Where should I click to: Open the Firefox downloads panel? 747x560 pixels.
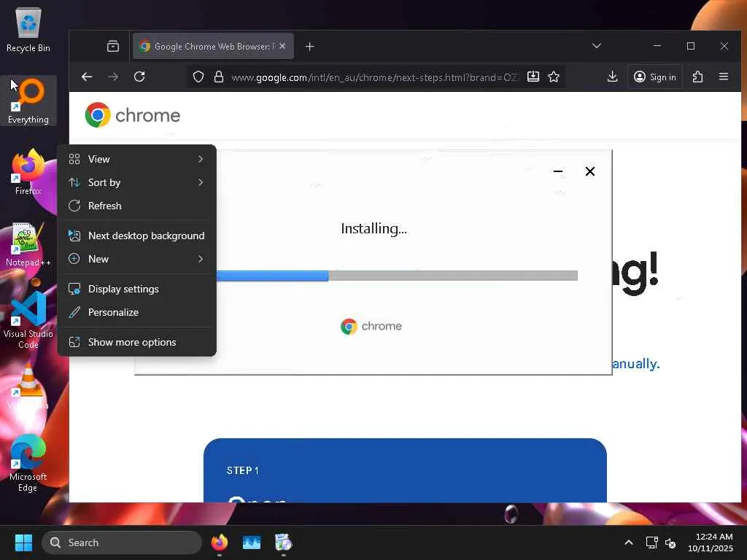pyautogui.click(x=613, y=77)
